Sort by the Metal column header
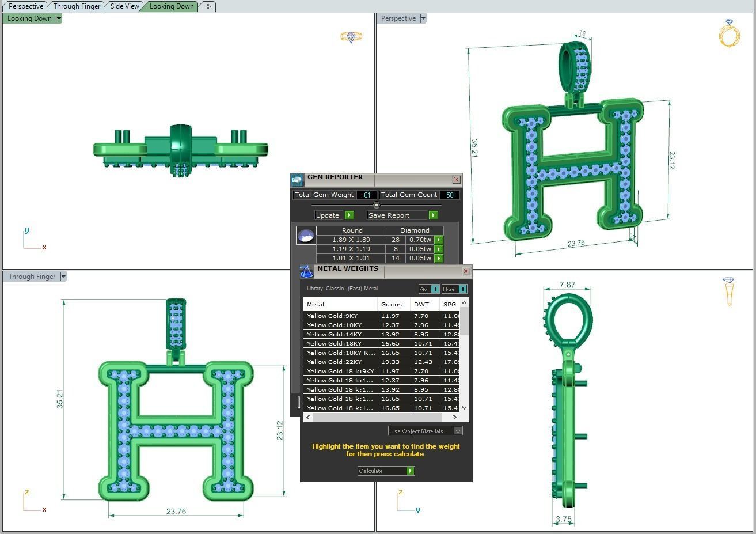The height and width of the screenshot is (534, 756). coord(340,304)
